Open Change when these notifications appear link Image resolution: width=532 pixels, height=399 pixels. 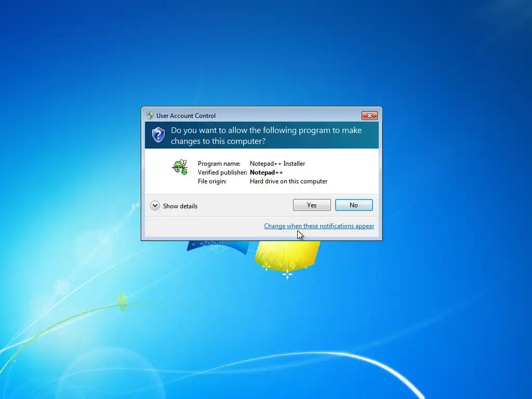tap(319, 226)
